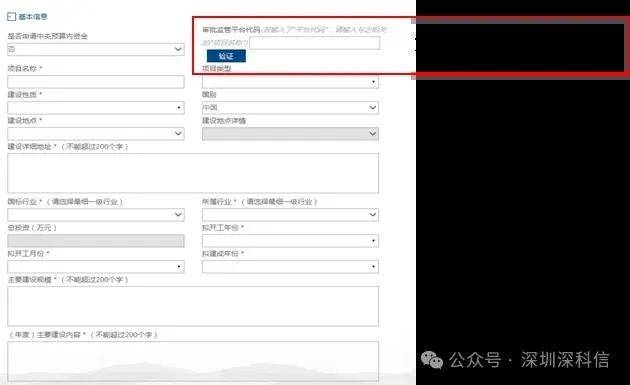Open the 拟开工年份 dropdown
The width and height of the screenshot is (630, 385).
[x=290, y=241]
